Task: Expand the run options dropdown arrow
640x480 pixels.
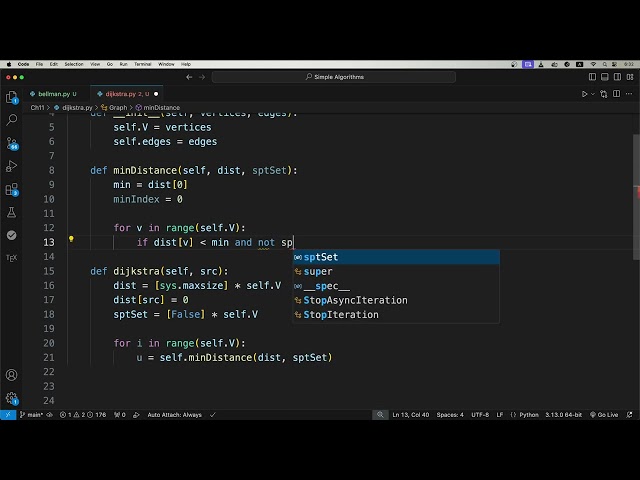Action: (593, 94)
